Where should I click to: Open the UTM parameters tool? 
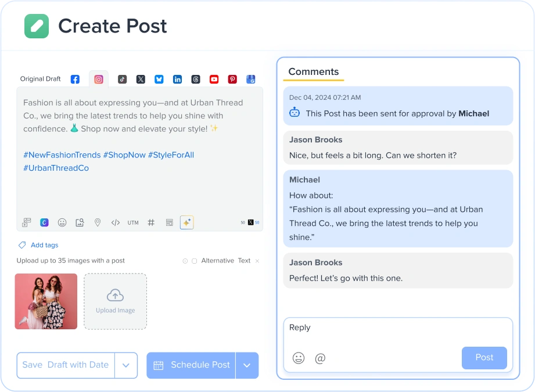pos(132,222)
